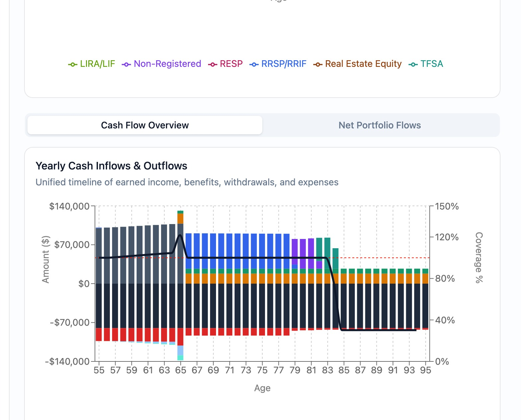Click the teal TFSA legend marker icon

[x=413, y=65]
